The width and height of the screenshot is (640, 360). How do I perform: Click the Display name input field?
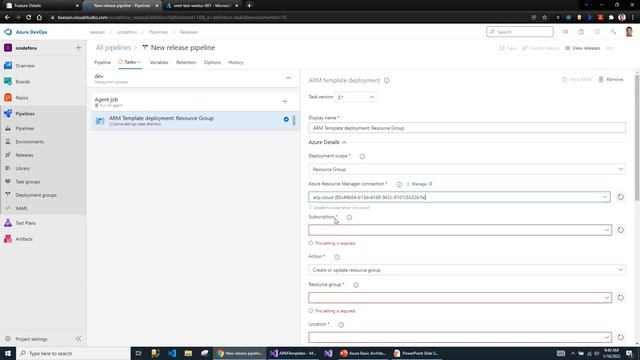(467, 128)
